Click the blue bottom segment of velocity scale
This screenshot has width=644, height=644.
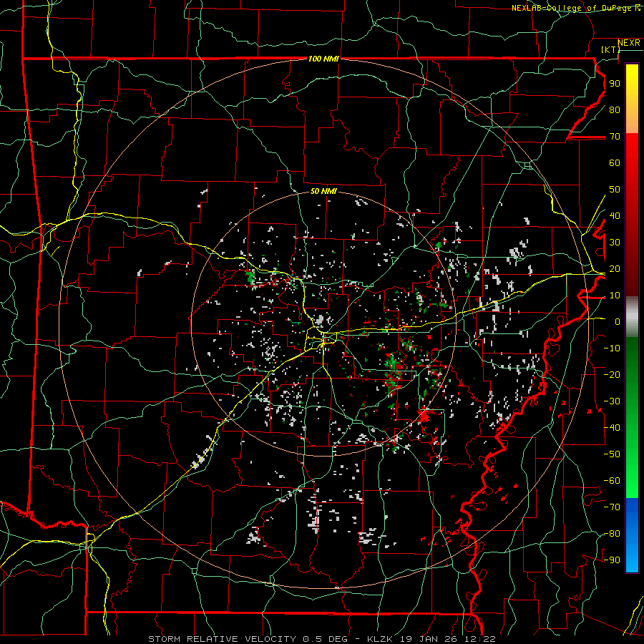(632, 535)
